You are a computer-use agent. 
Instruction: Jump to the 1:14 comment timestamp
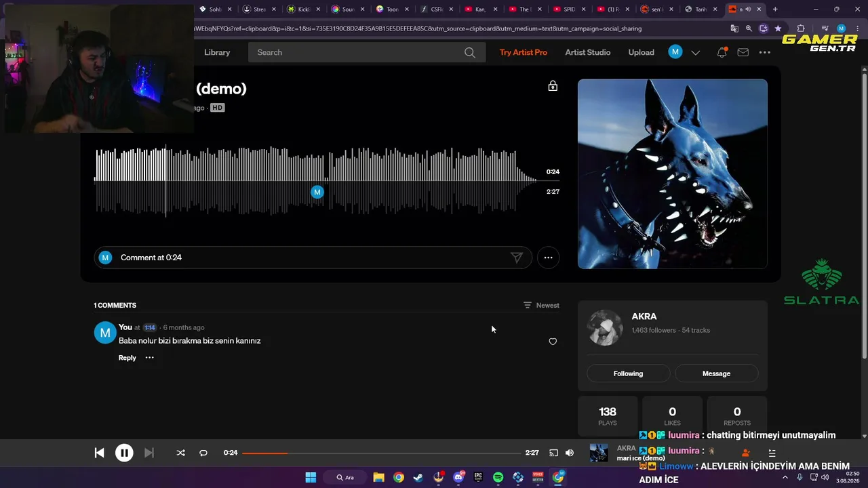(x=150, y=327)
